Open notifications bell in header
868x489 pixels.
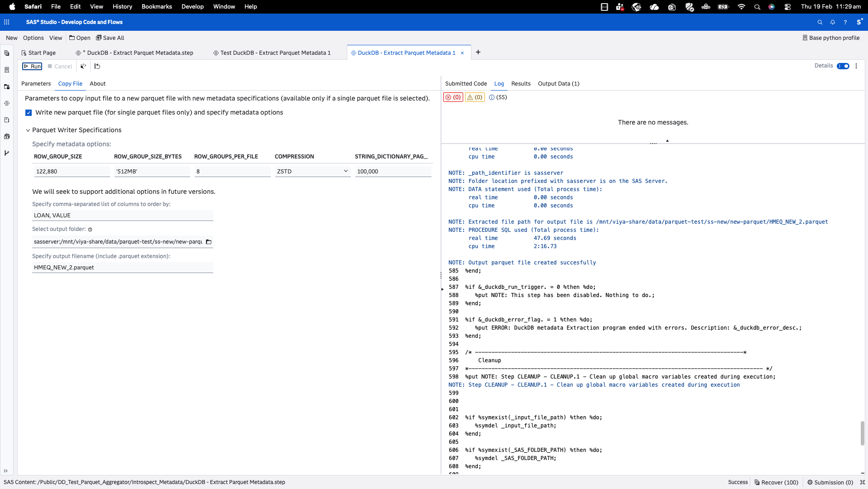tap(832, 22)
